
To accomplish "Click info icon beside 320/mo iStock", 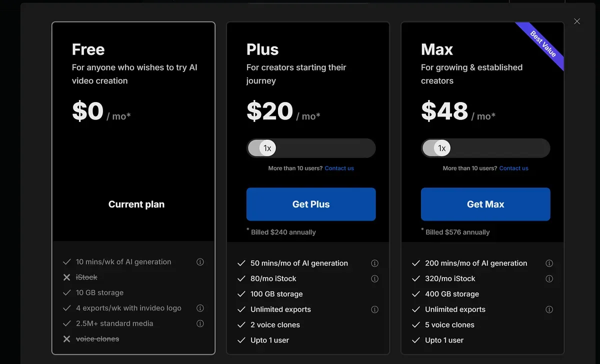I will (549, 279).
